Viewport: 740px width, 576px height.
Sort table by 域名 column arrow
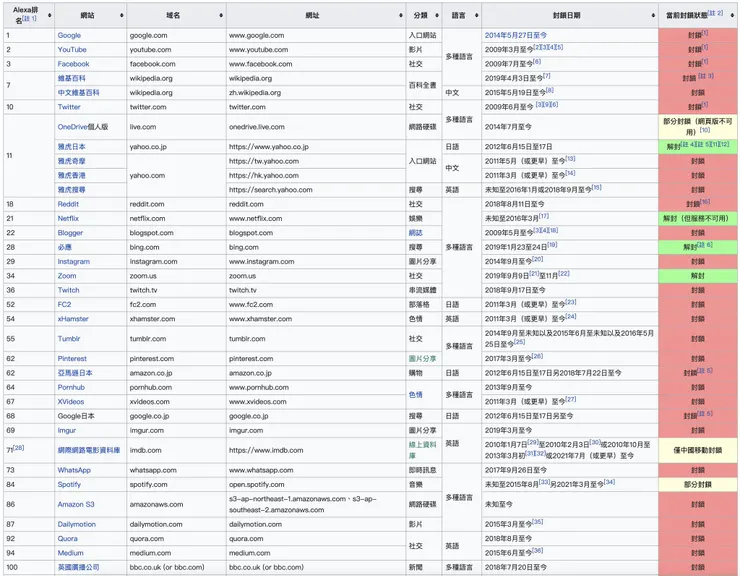coord(221,16)
